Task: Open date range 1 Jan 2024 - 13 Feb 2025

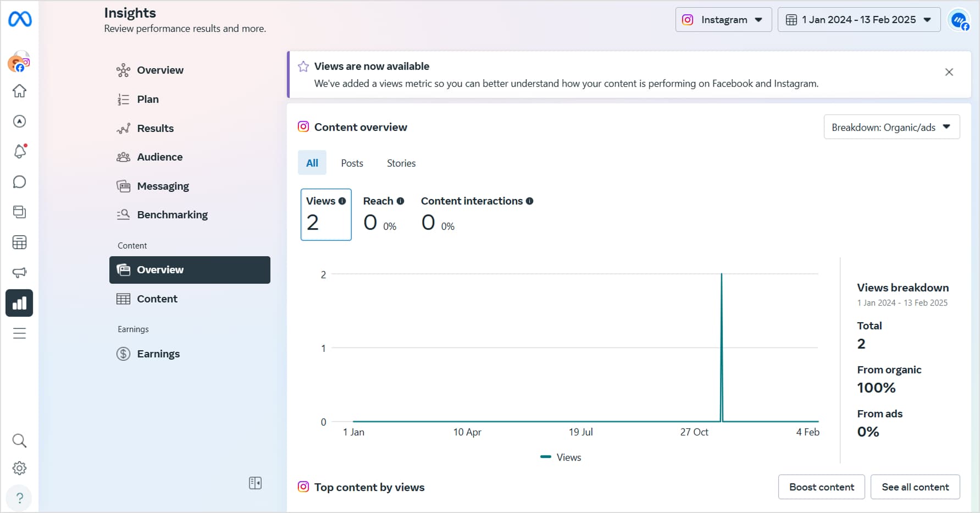Action: (859, 20)
